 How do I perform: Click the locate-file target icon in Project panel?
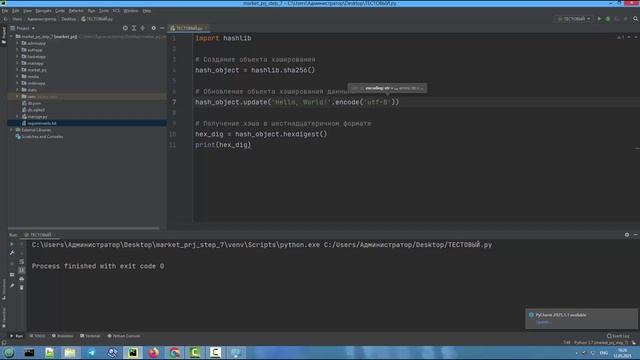pyautogui.click(x=125, y=28)
